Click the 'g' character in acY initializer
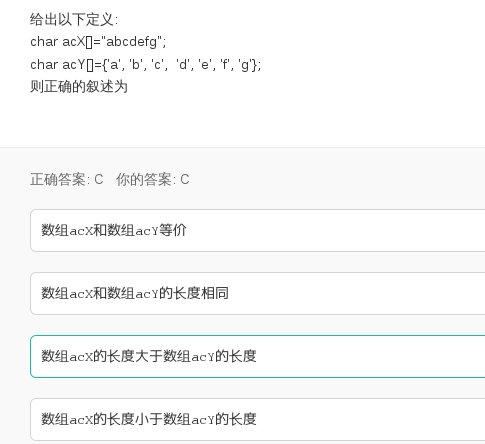The image size is (485, 444). click(245, 65)
